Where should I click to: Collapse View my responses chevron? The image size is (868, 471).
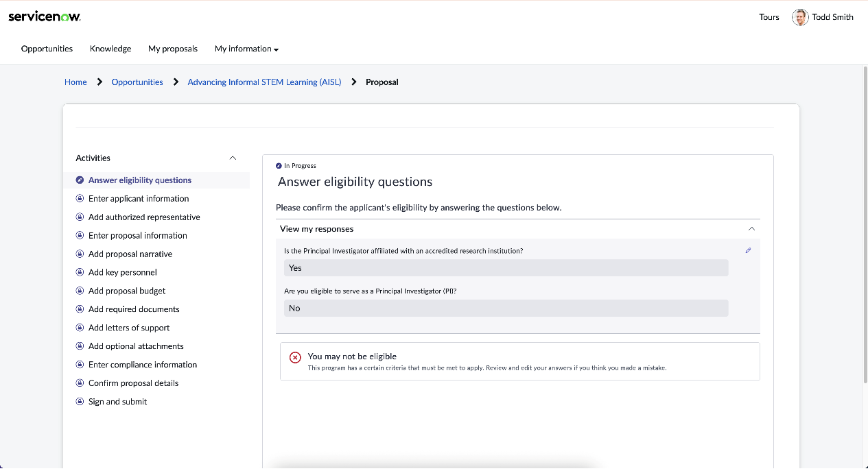(x=751, y=228)
